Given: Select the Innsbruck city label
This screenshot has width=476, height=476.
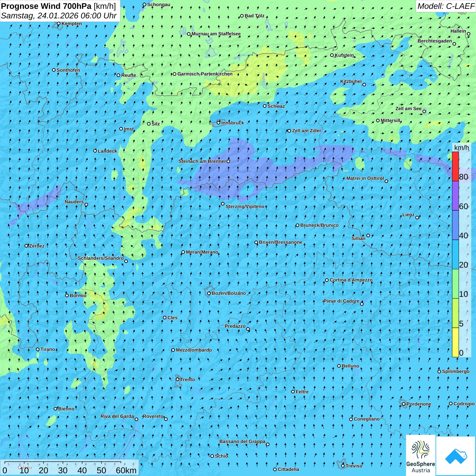Looking at the screenshot, I should 233,123.
